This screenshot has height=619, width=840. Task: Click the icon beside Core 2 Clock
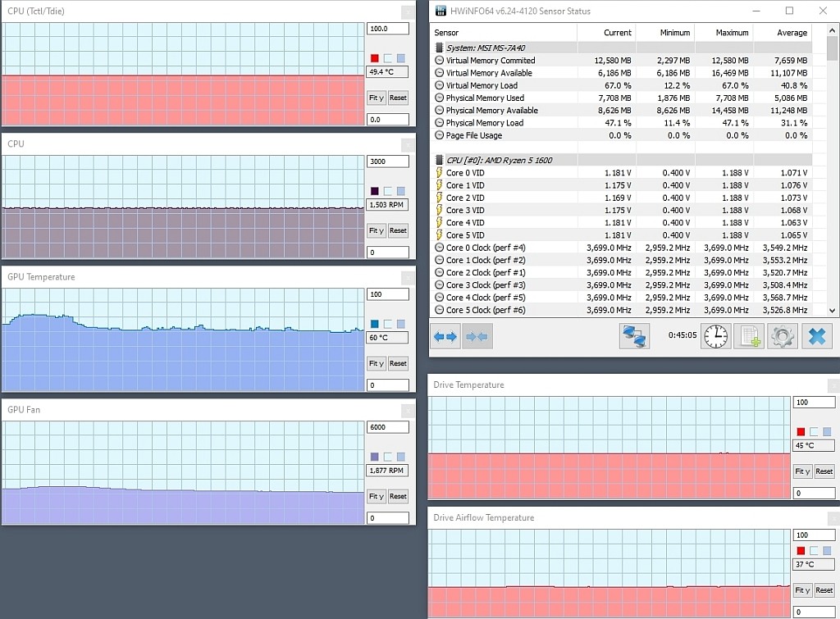click(440, 272)
